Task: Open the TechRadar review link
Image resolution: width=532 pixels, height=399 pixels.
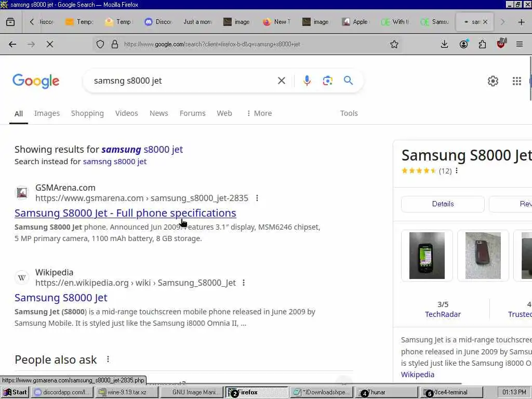Action: point(443,314)
